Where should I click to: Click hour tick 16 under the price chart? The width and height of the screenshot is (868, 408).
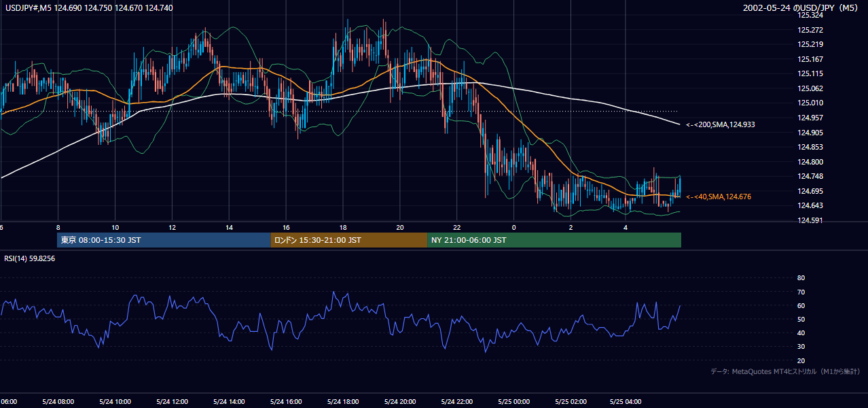(x=286, y=227)
